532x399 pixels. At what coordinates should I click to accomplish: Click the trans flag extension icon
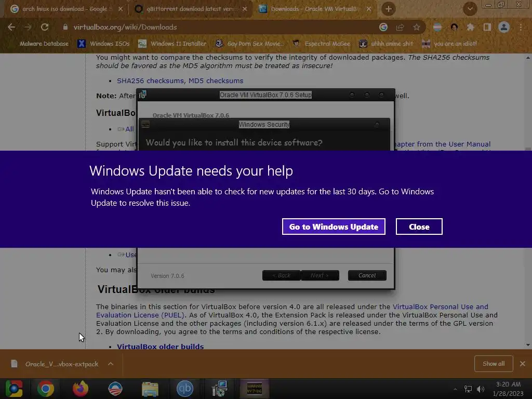[x=437, y=27]
